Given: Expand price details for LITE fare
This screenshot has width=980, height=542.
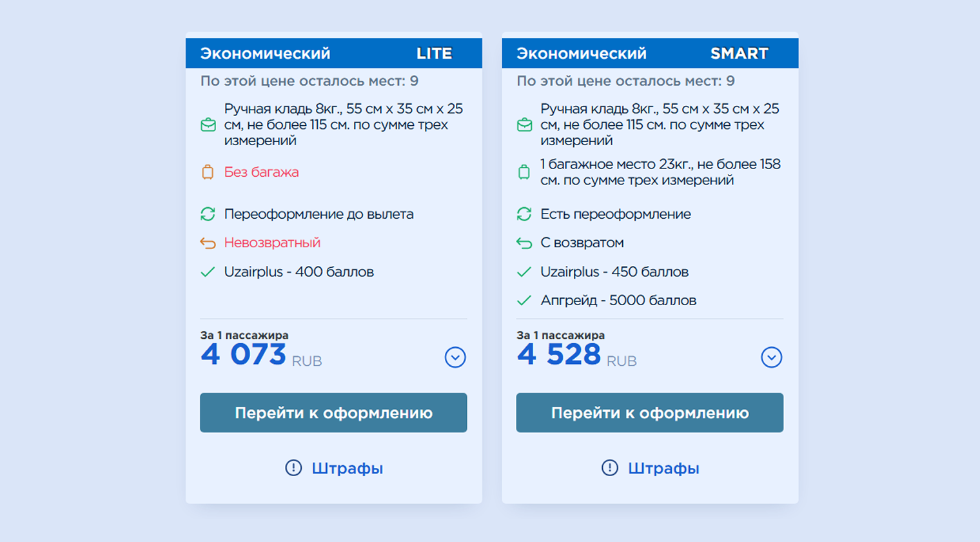Looking at the screenshot, I should click(x=455, y=357).
